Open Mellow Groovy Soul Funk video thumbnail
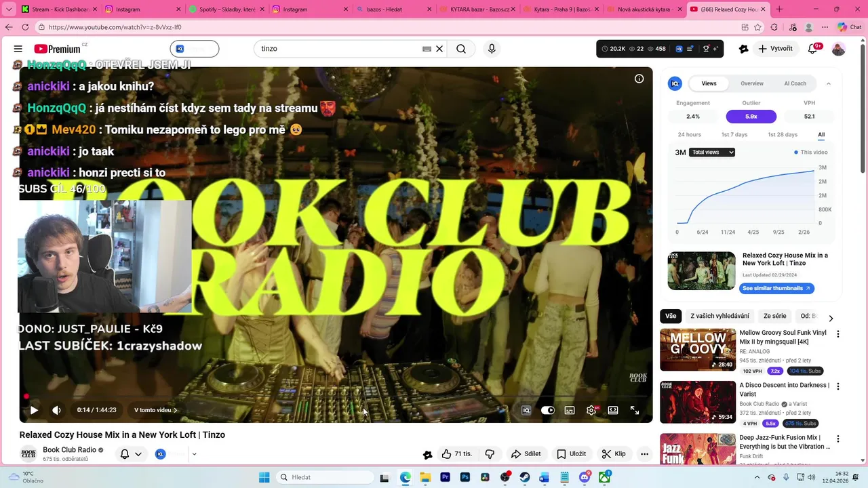Image resolution: width=868 pixels, height=488 pixels. click(x=698, y=350)
